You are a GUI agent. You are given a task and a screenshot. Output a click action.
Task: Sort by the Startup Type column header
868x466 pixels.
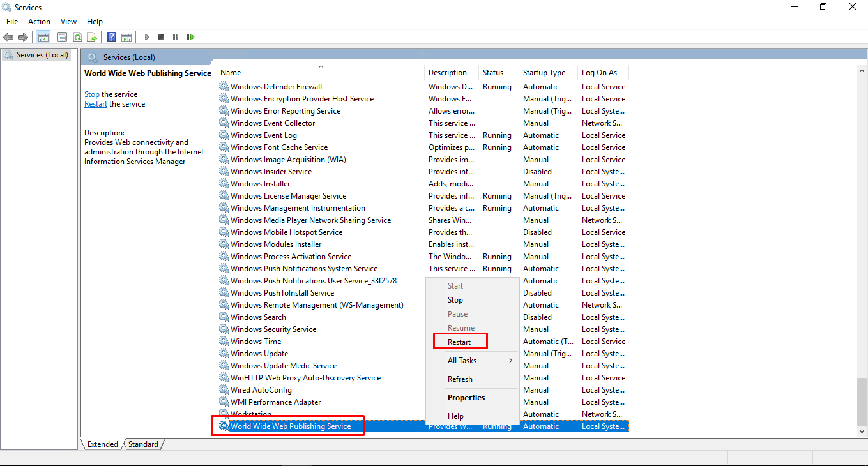tap(548, 73)
